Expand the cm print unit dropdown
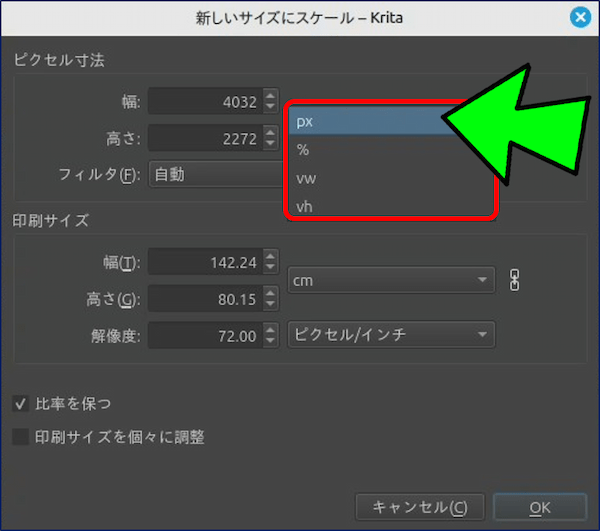This screenshot has width=600, height=531. click(x=391, y=280)
